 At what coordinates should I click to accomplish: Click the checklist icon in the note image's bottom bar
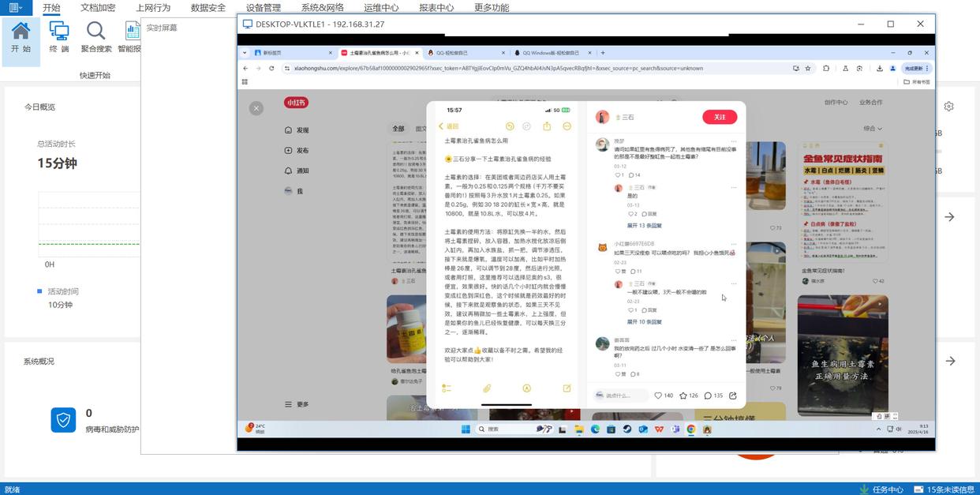coord(447,388)
